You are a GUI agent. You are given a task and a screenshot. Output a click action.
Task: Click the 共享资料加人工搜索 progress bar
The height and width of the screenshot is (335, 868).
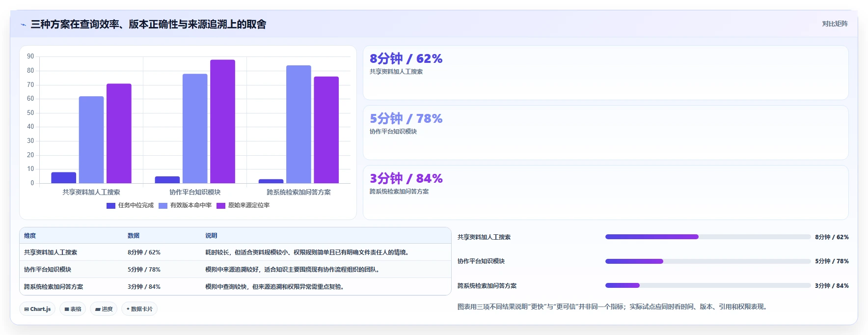tap(708, 237)
